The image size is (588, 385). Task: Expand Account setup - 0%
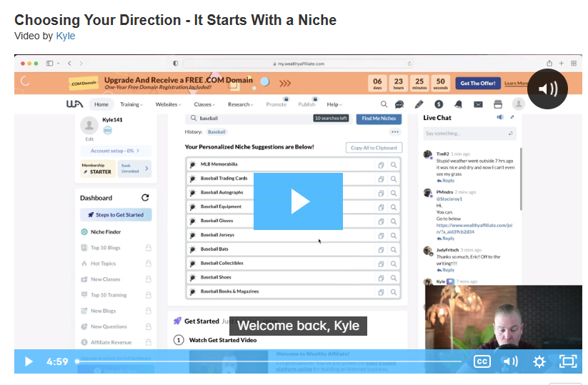click(x=116, y=151)
